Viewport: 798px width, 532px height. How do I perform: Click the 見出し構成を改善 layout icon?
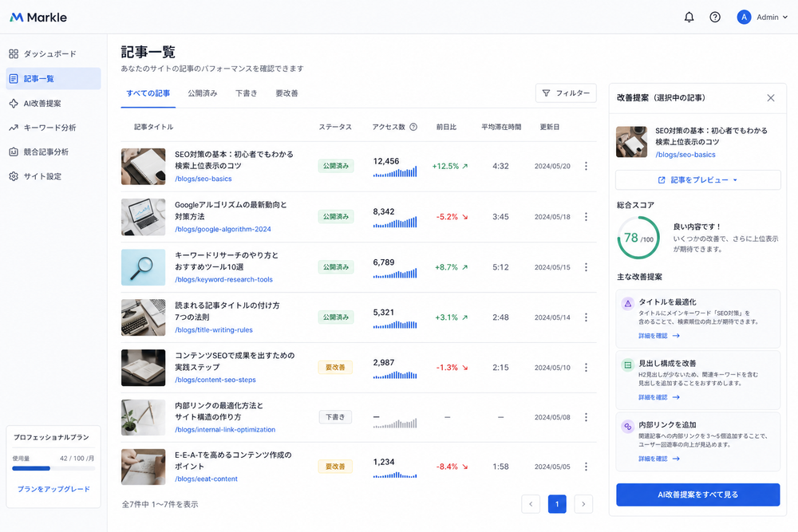(x=628, y=365)
